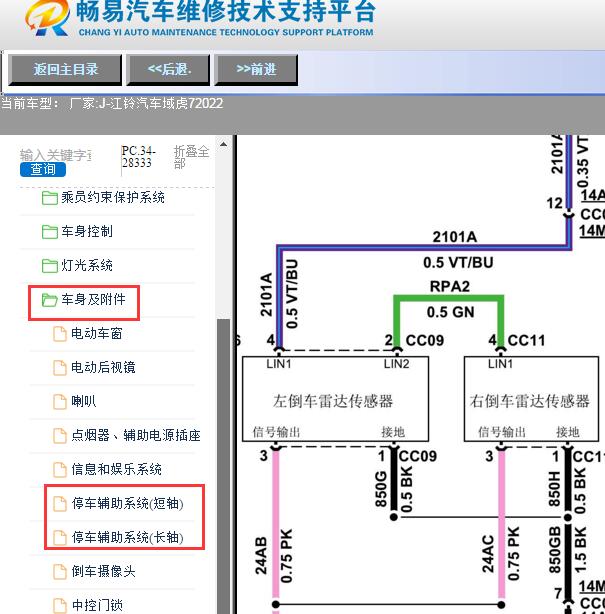
Task: Click the 24AB wire label
Action: (261, 555)
